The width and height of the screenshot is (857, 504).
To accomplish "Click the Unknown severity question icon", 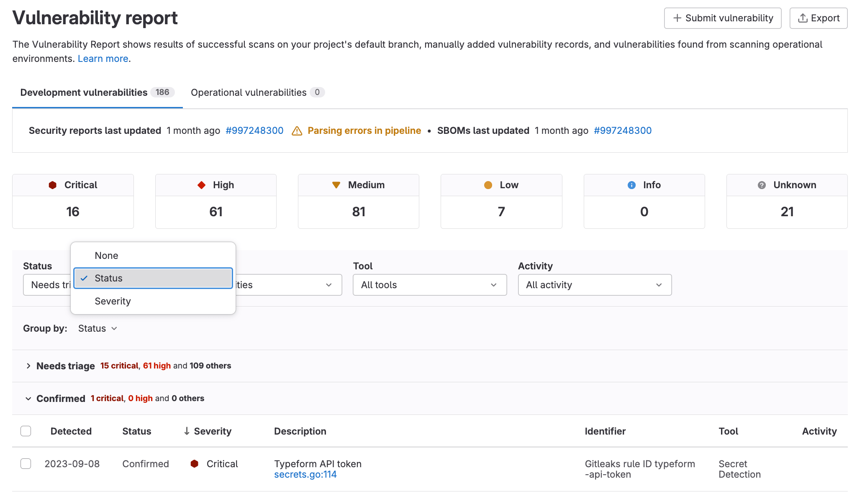I will click(762, 184).
